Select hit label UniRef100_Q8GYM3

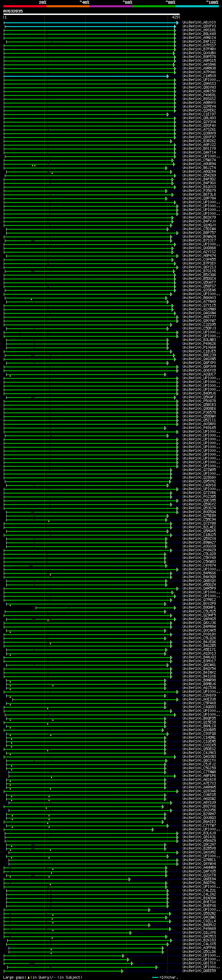coord(199,88)
